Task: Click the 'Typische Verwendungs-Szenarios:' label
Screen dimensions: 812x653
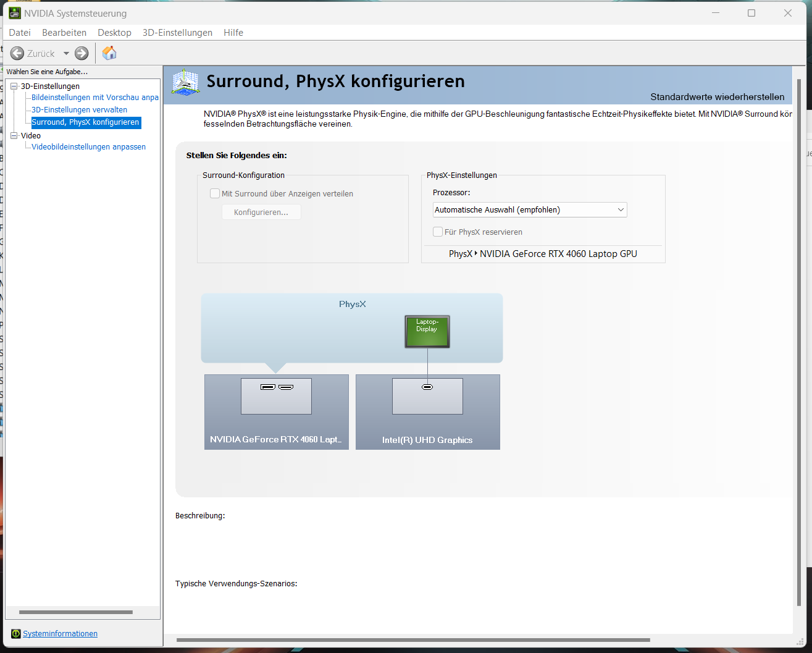Action: 236,583
